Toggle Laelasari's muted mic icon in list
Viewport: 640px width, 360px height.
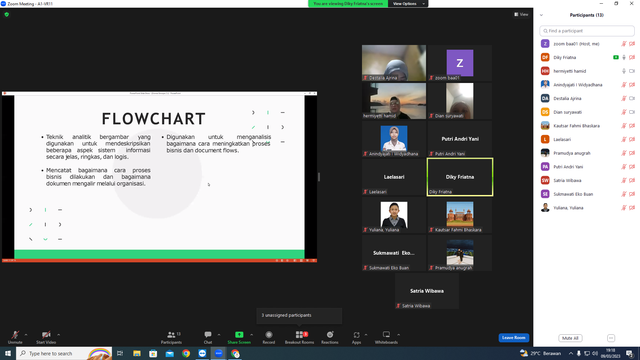click(624, 139)
